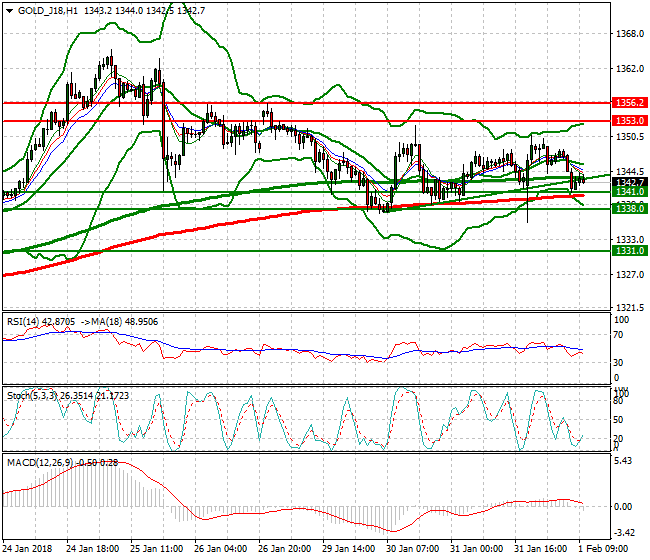Select the Stoch(5,3,3) indicator label
This screenshot has width=650, height=560.
(32, 395)
